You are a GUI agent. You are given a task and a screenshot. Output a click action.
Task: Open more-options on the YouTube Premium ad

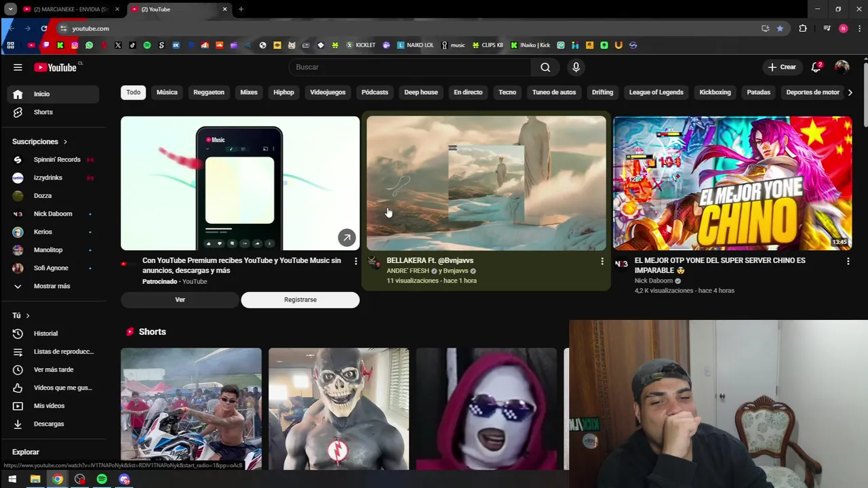pyautogui.click(x=355, y=261)
